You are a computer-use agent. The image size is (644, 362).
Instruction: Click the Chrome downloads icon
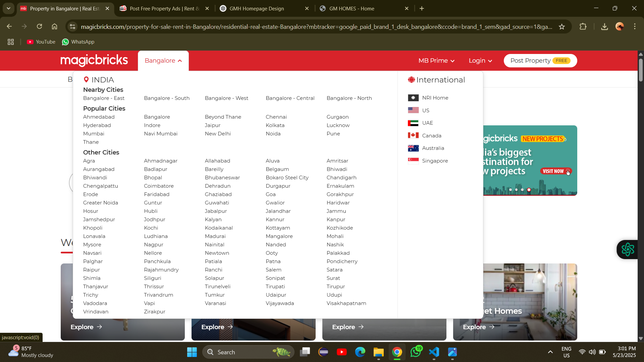(x=604, y=27)
